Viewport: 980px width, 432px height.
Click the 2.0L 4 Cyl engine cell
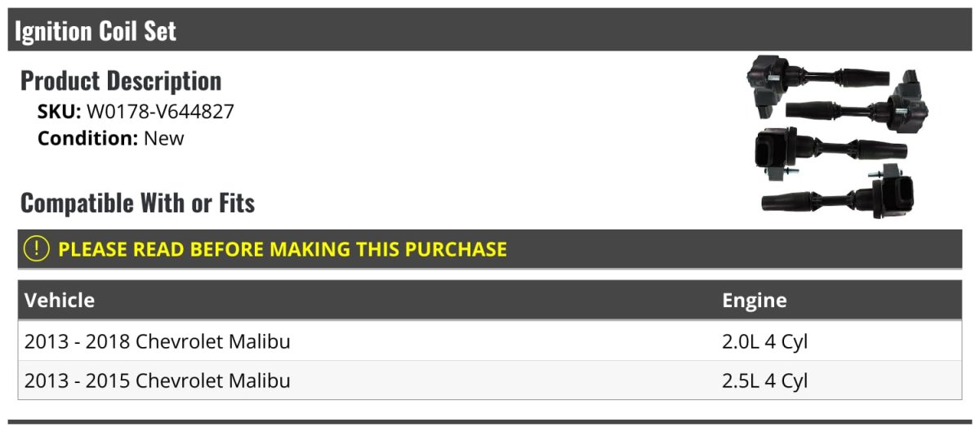point(765,341)
